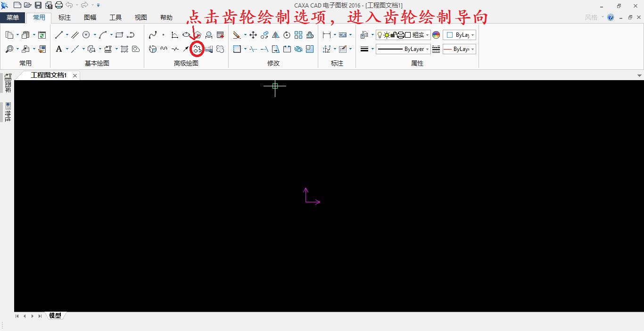Open arc tool dropdown arrow
This screenshot has height=331, width=644.
click(x=111, y=35)
